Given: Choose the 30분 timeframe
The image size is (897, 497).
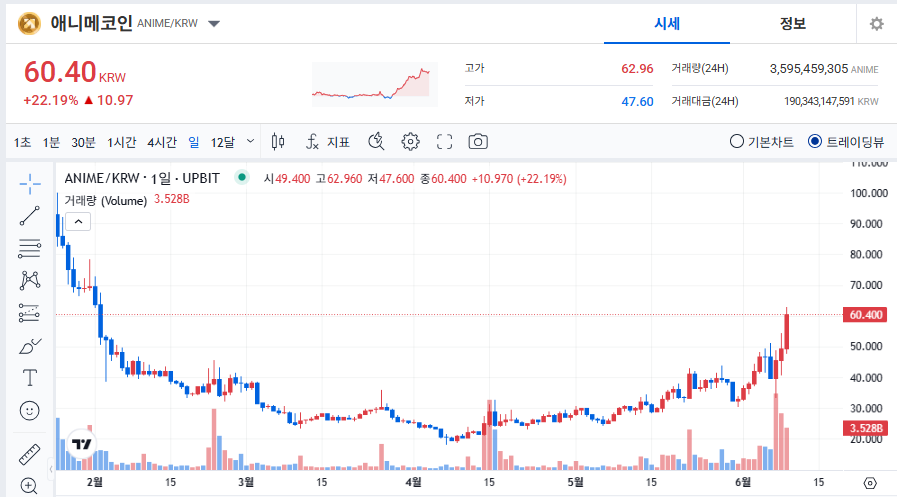Looking at the screenshot, I should tap(83, 142).
